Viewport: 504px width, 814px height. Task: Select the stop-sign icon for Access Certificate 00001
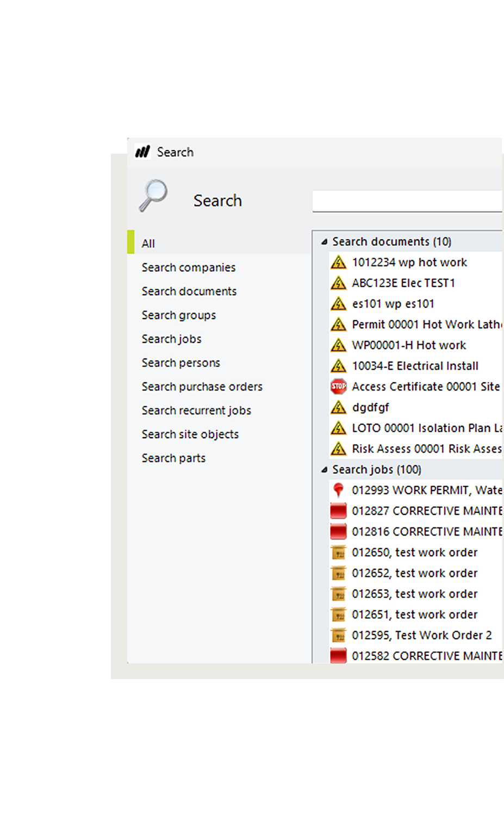pos(338,386)
